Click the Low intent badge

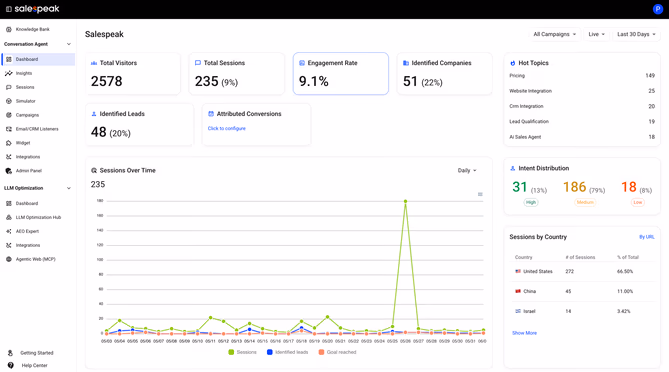click(x=637, y=203)
